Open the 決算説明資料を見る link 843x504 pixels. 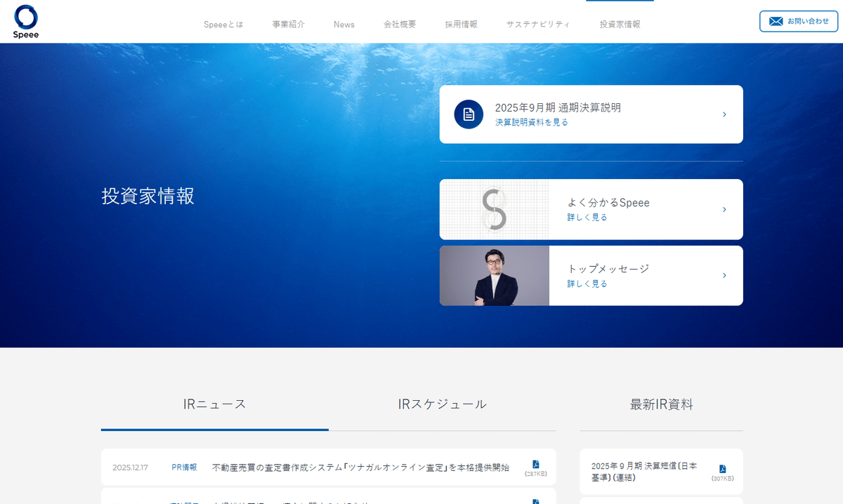[530, 121]
